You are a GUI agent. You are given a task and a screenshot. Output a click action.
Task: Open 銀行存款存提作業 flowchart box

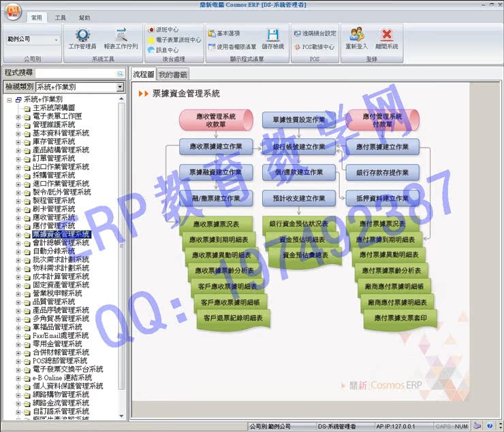(383, 173)
